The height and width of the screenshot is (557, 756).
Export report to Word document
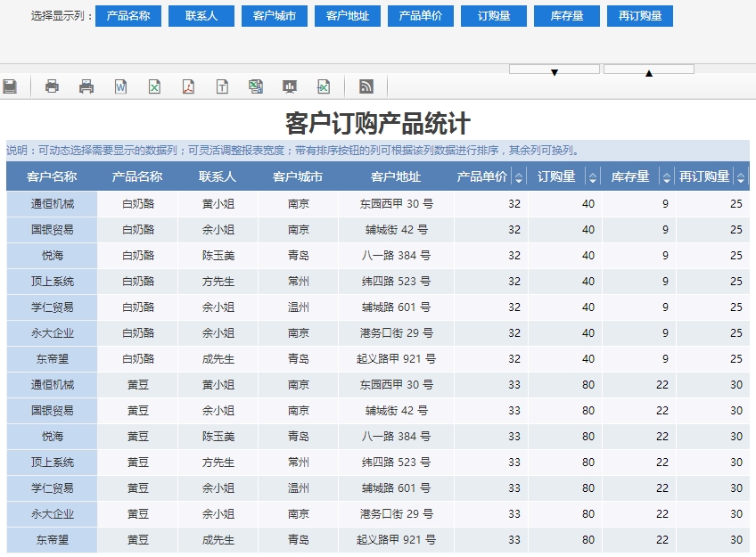pos(120,86)
